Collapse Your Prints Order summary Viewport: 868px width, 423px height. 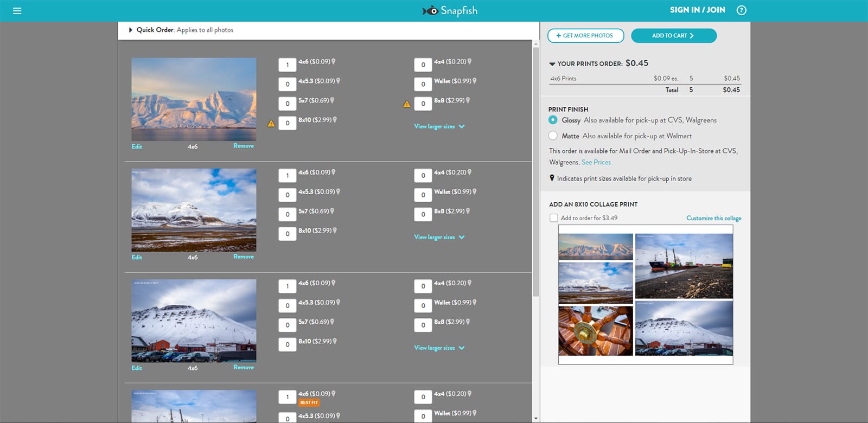(552, 64)
